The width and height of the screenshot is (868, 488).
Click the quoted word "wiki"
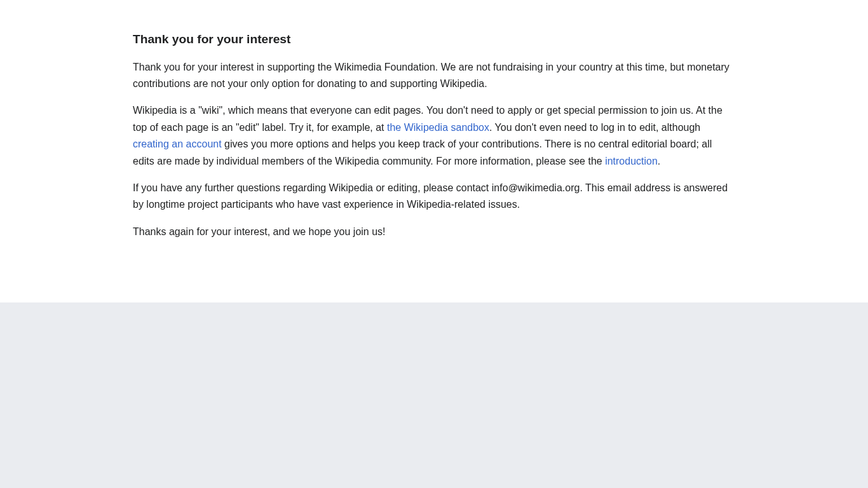(211, 111)
